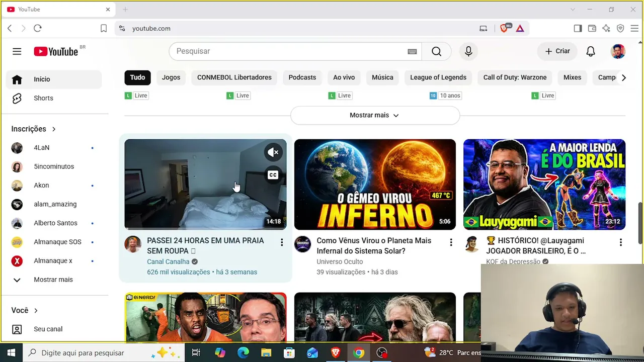This screenshot has width=644, height=362.
Task: Expand Mostrar mais in subscriptions sidebar
Action: (x=54, y=280)
